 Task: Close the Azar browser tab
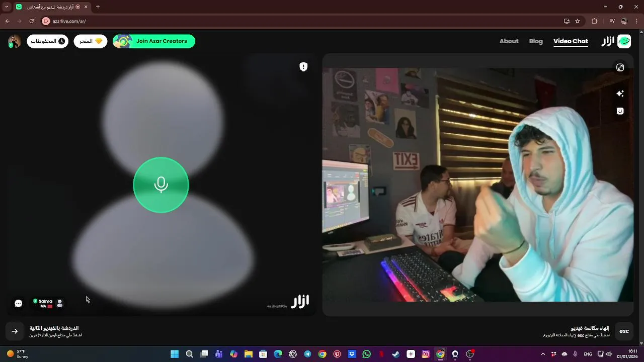86,7
